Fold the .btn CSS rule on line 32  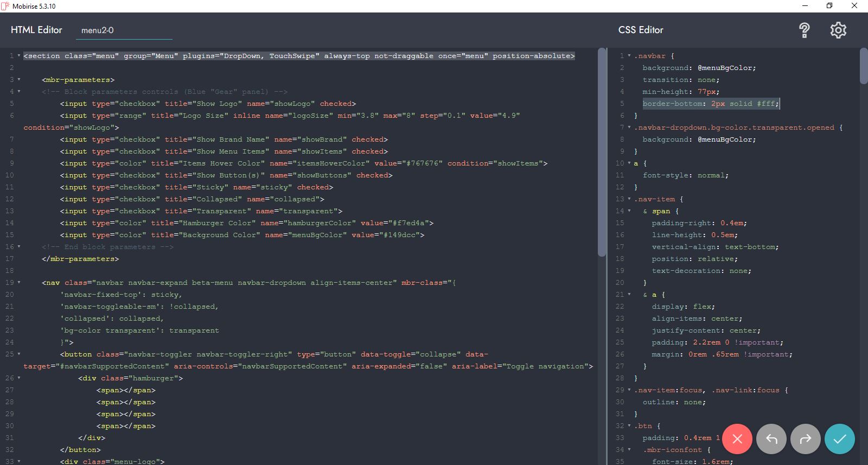click(x=629, y=426)
